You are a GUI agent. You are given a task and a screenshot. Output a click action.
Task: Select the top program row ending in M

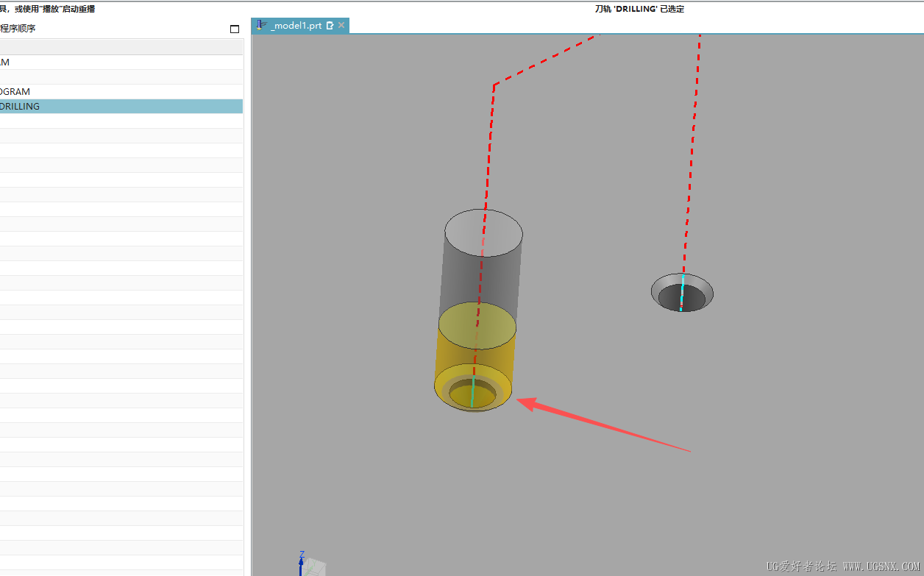[121, 63]
